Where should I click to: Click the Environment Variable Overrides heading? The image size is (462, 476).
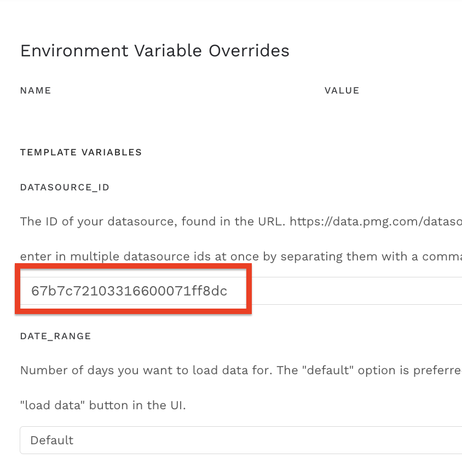pyautogui.click(x=154, y=51)
